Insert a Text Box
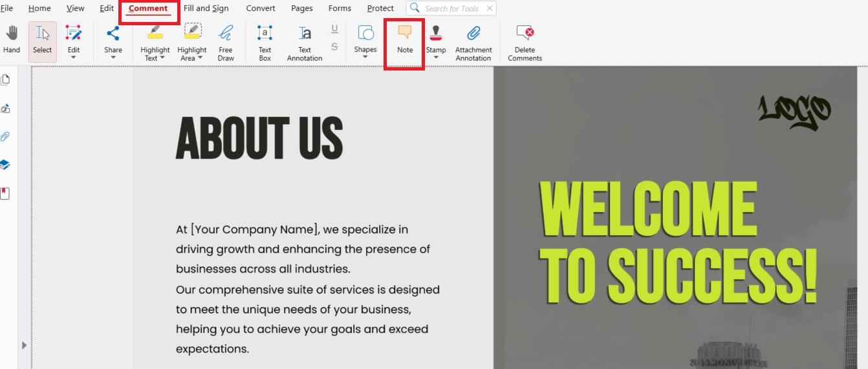Image resolution: width=868 pixels, height=369 pixels. (265, 41)
